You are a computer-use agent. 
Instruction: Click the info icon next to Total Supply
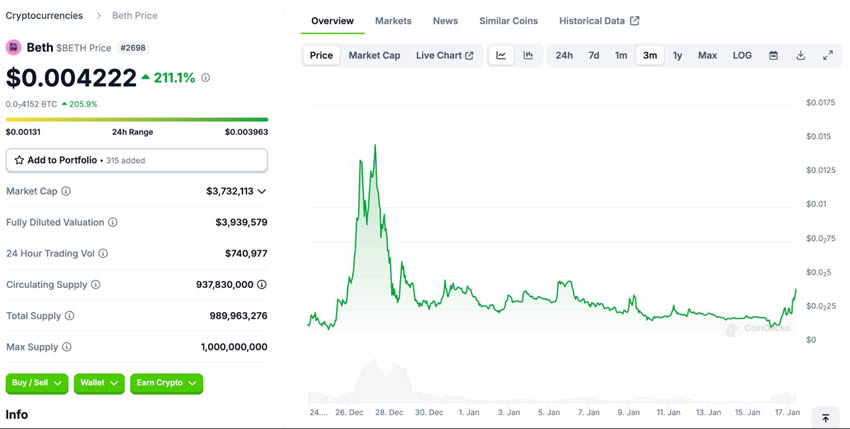[69, 316]
